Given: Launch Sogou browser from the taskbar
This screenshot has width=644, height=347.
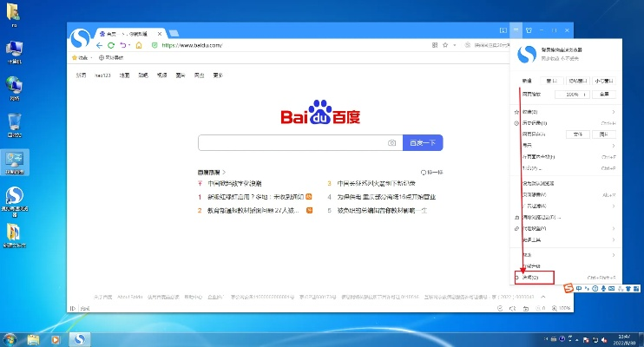Looking at the screenshot, I should pyautogui.click(x=79, y=338).
